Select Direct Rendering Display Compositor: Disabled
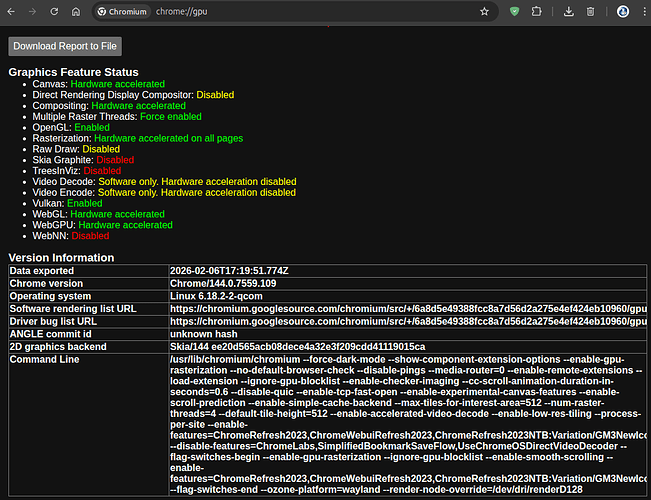 click(133, 95)
